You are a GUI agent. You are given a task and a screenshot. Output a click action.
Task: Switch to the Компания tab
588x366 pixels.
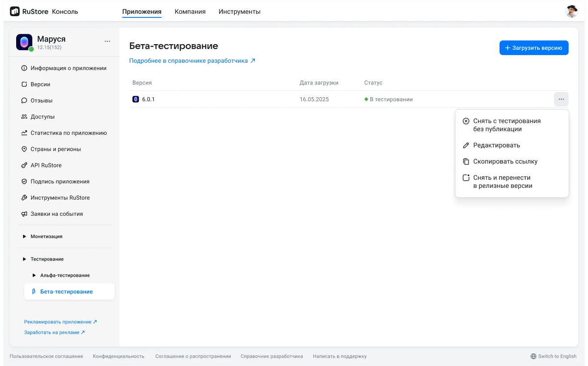[190, 11]
